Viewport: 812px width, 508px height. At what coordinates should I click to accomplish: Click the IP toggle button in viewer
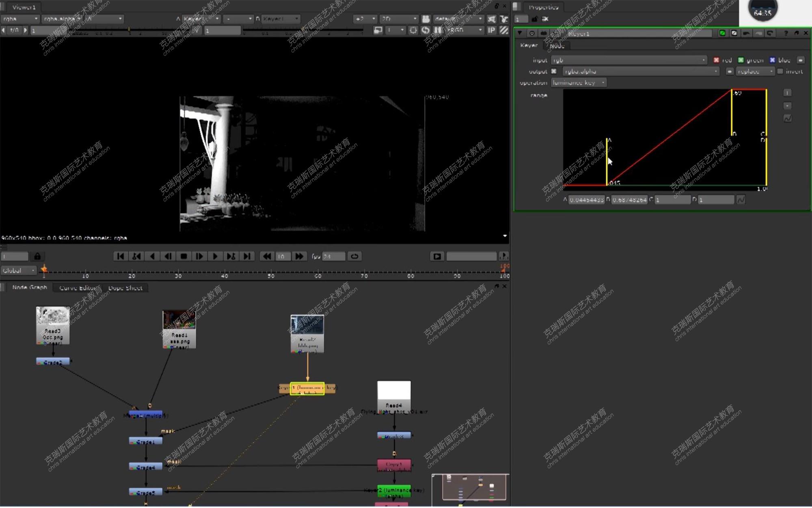pyautogui.click(x=491, y=30)
